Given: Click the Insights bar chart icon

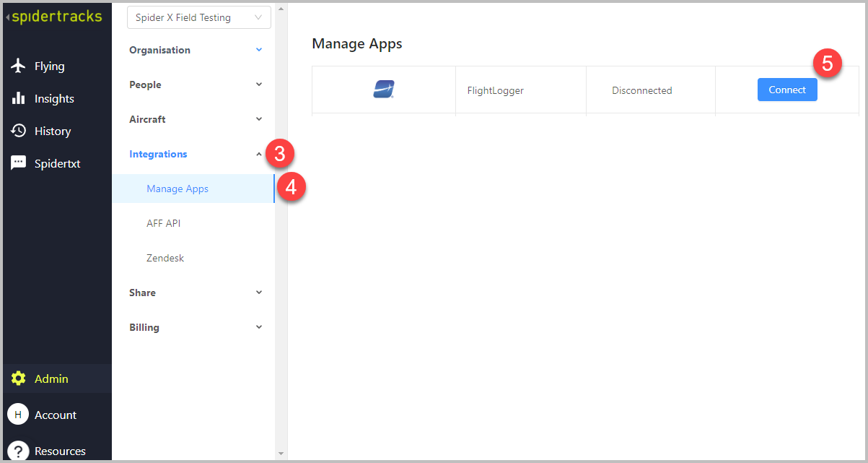Looking at the screenshot, I should coord(19,98).
